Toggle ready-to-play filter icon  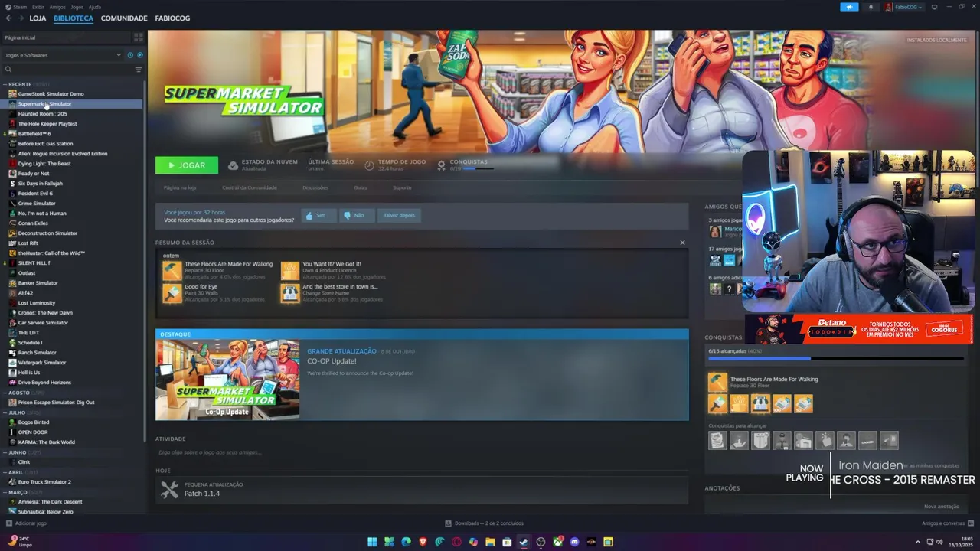(x=139, y=55)
